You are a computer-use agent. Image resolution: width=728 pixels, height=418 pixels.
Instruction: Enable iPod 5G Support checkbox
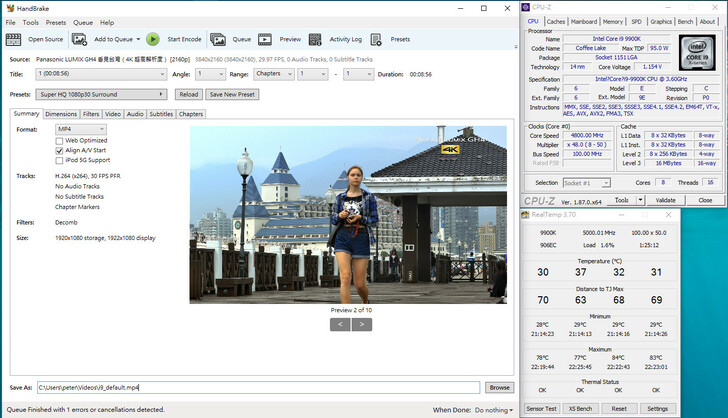(59, 160)
